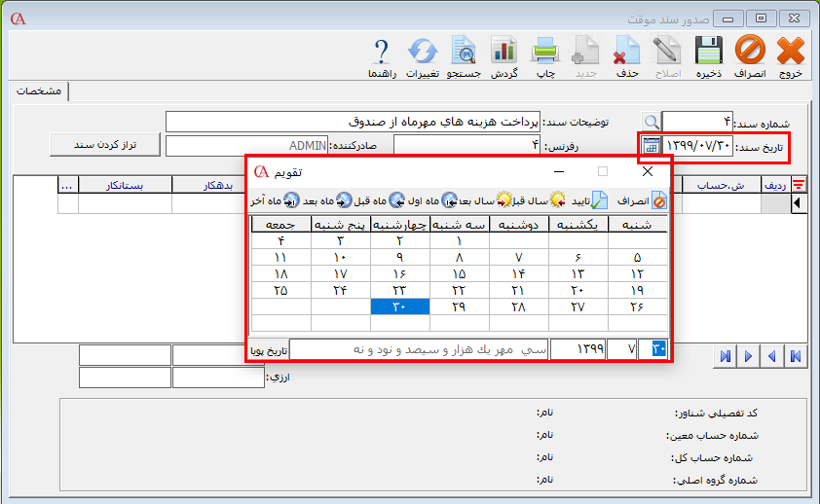Print using the چاپ printer icon
The height and width of the screenshot is (504, 820).
coord(545,57)
